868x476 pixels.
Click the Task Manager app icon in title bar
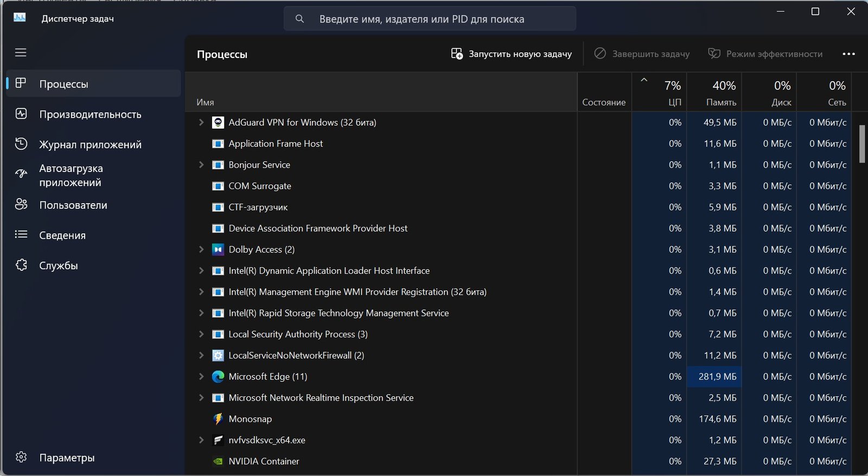(x=20, y=18)
